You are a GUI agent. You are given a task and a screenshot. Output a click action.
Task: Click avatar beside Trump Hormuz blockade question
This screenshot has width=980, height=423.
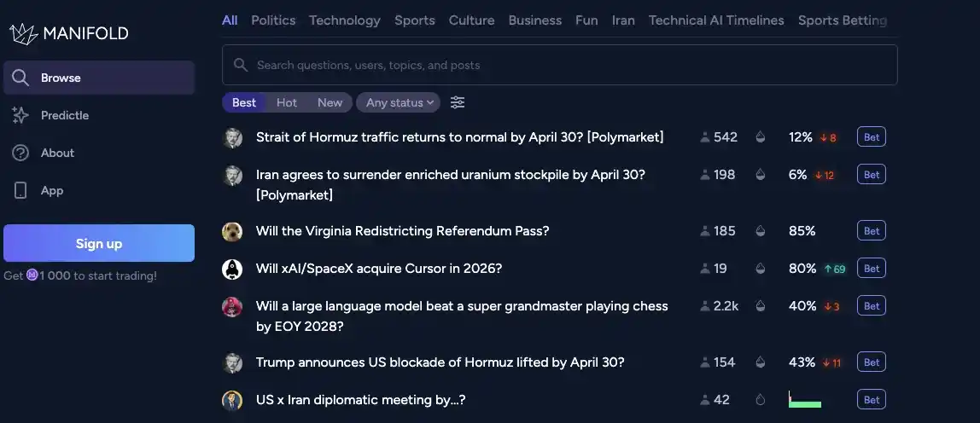(x=232, y=362)
